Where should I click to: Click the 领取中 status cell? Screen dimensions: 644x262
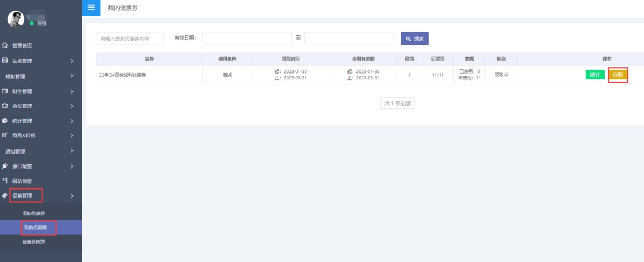coord(501,75)
